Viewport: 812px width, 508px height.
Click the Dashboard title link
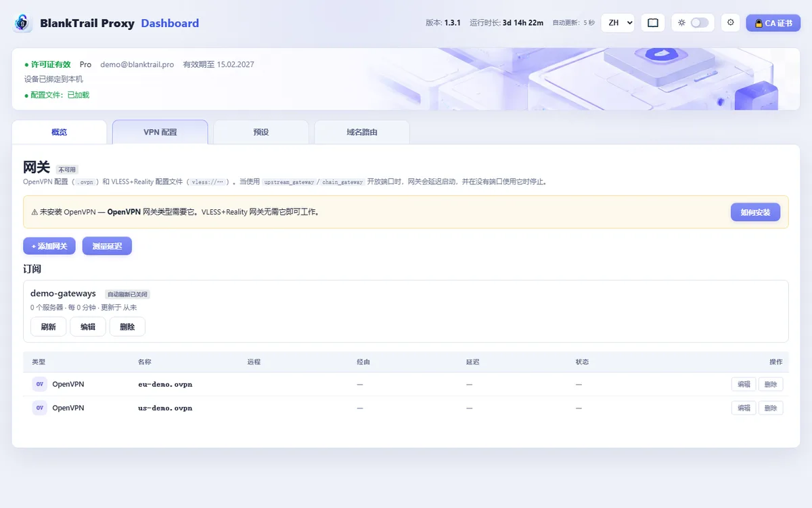(170, 23)
